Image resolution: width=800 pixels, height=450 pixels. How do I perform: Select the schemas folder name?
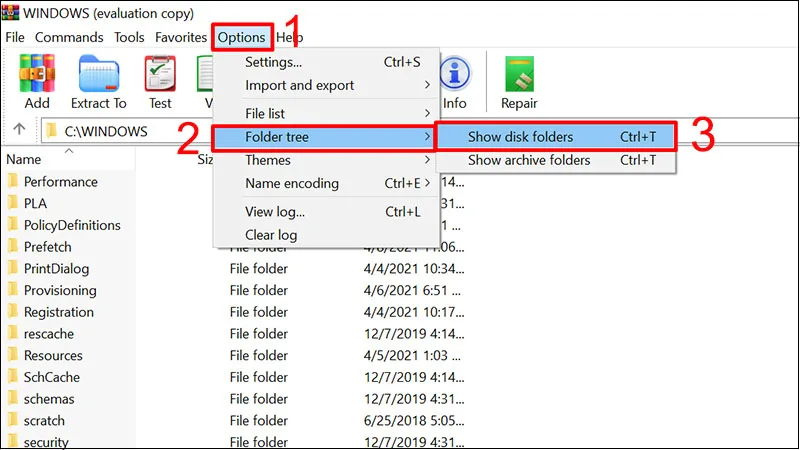(49, 399)
